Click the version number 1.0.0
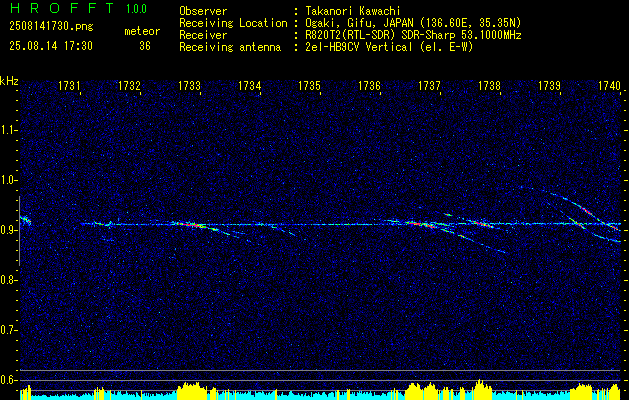This screenshot has width=629, height=400. (136, 9)
